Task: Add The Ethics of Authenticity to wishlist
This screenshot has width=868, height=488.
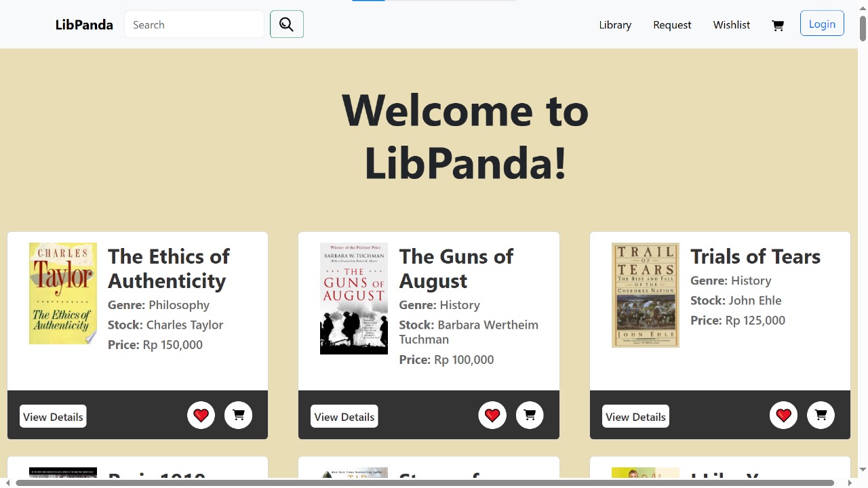Action: click(201, 415)
